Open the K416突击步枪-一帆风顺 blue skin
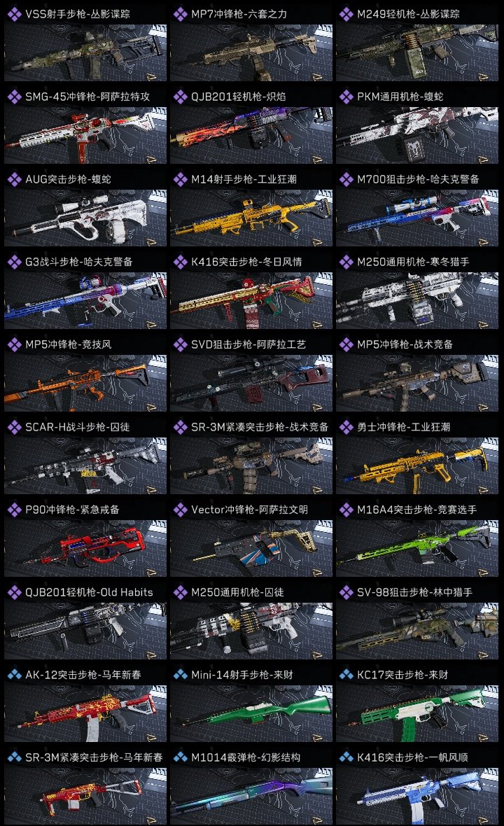 click(x=417, y=796)
